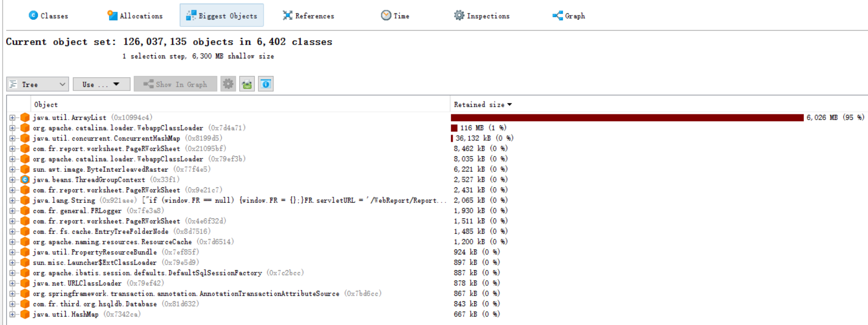Expand the java.util.concurrent.ConcurrentHashMap node
The width and height of the screenshot is (868, 325).
point(12,138)
